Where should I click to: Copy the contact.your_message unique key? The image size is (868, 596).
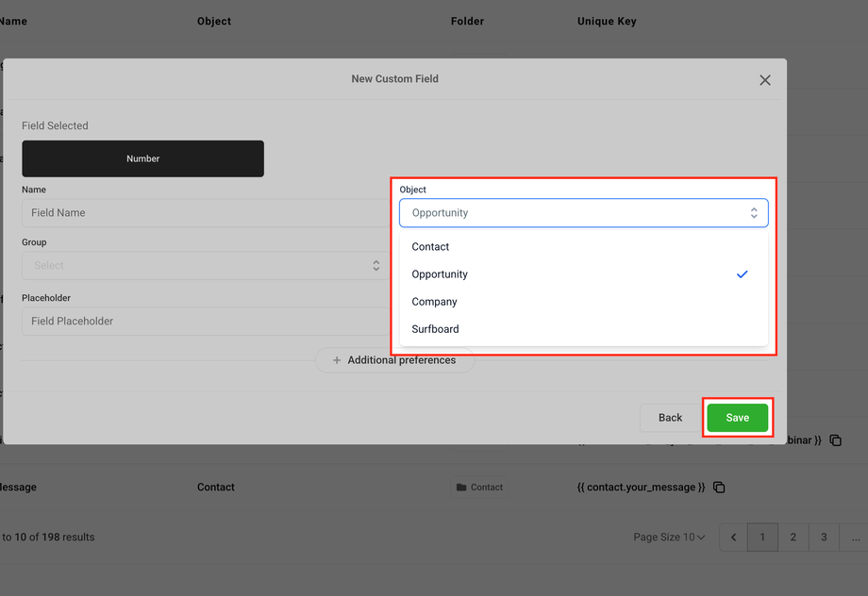(x=719, y=488)
